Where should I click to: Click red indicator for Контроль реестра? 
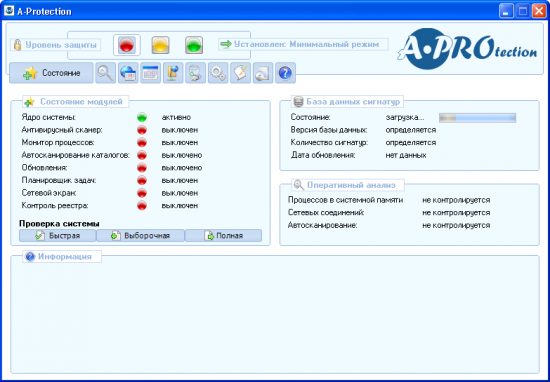coord(142,206)
